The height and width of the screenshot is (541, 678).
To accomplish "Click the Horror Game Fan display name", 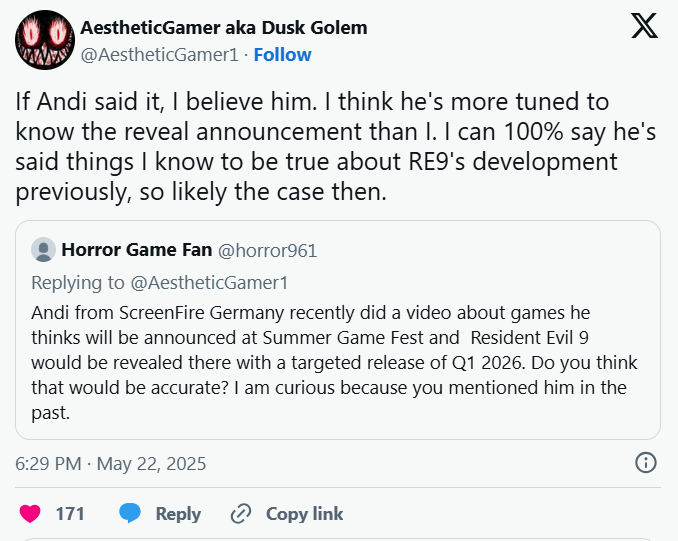I will click(x=137, y=250).
